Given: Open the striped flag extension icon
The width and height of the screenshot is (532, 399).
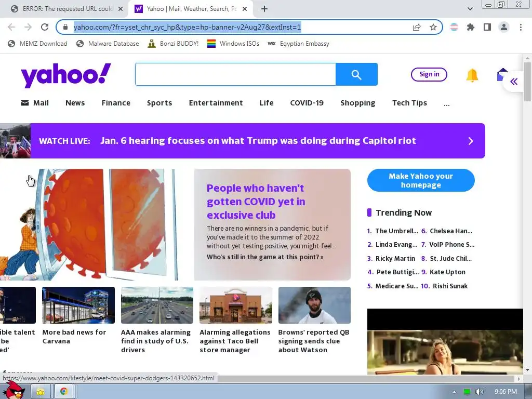Looking at the screenshot, I should point(454,27).
